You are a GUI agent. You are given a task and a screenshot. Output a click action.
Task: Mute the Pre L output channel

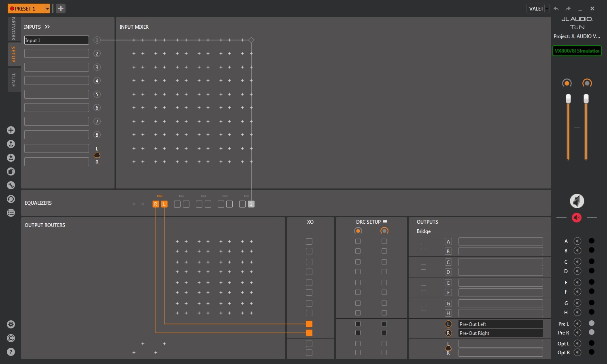[x=577, y=324]
